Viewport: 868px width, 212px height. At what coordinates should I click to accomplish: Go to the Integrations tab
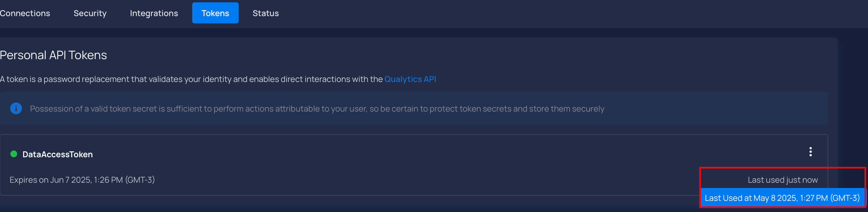(x=154, y=13)
